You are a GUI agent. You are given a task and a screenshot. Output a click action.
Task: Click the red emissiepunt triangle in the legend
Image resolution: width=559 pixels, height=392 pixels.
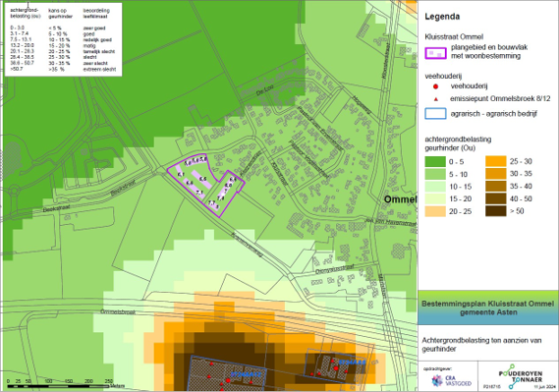pos(435,99)
